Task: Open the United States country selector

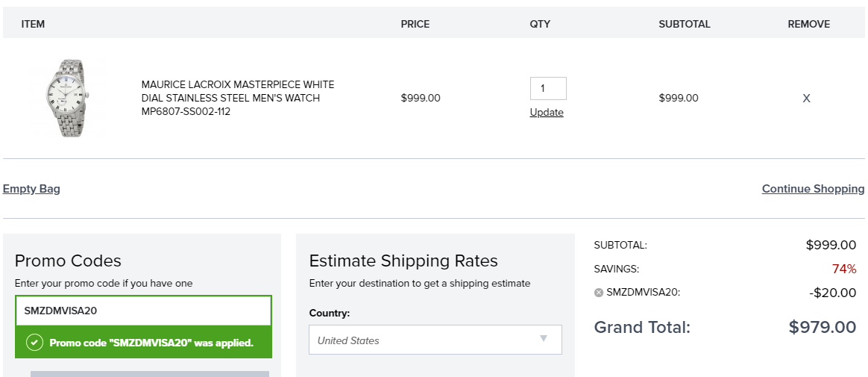Action: click(x=435, y=340)
